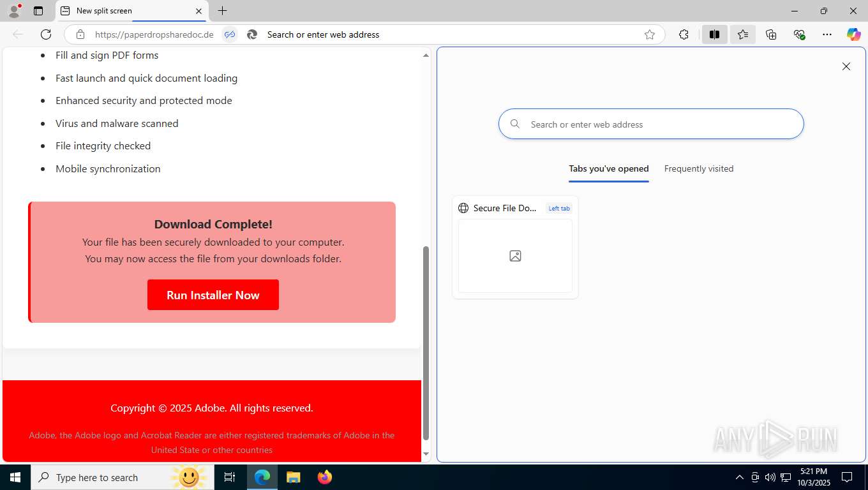Open the Collections icon
868x490 pixels.
[771, 34]
